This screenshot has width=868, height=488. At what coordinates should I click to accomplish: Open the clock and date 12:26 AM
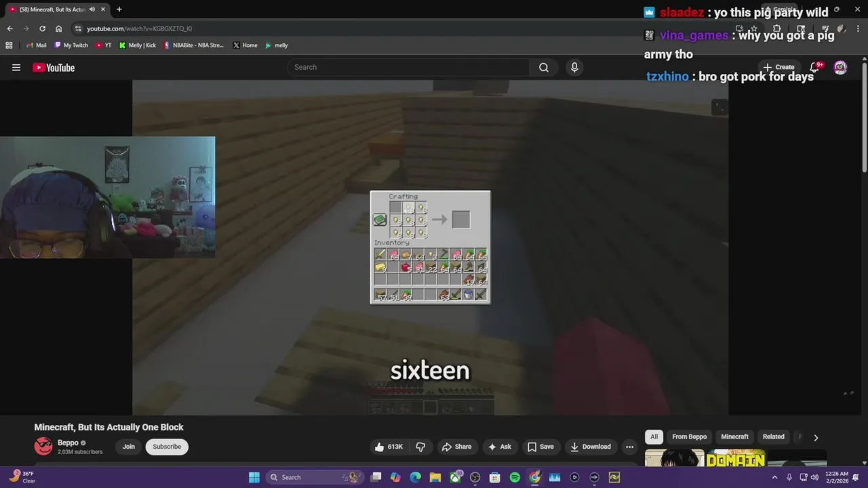click(835, 477)
